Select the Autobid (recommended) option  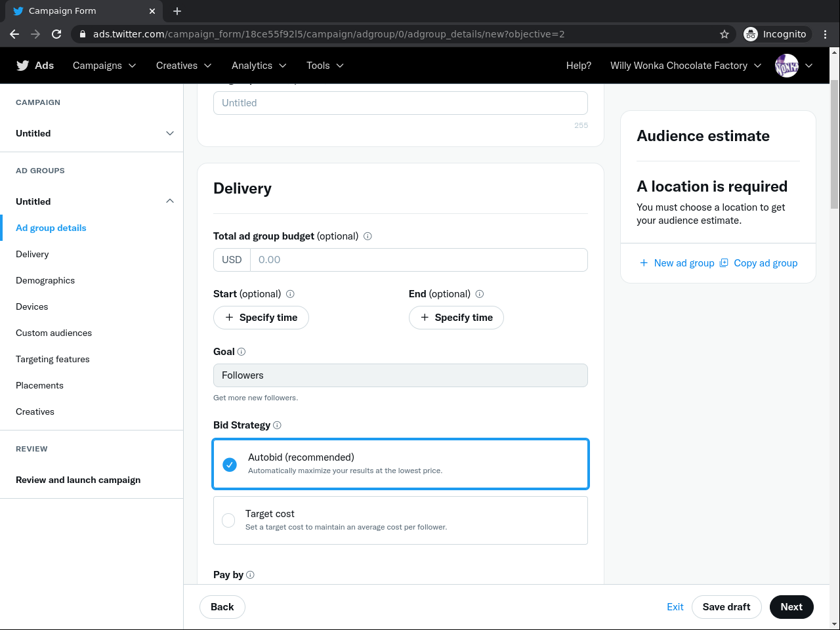point(230,465)
